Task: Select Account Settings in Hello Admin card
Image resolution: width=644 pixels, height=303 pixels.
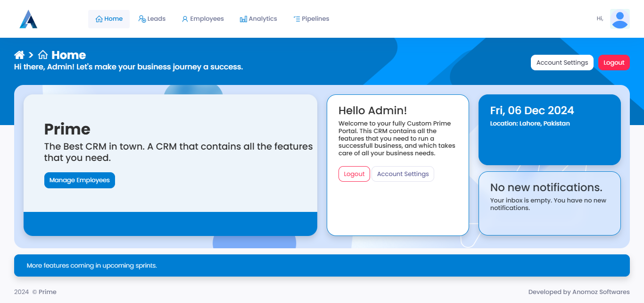Action: coord(403,174)
